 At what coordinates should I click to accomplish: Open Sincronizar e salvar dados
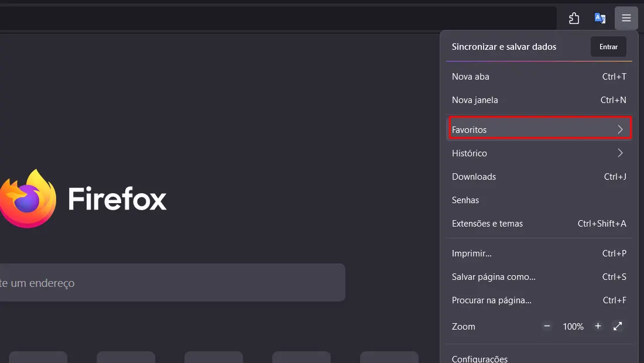point(504,47)
